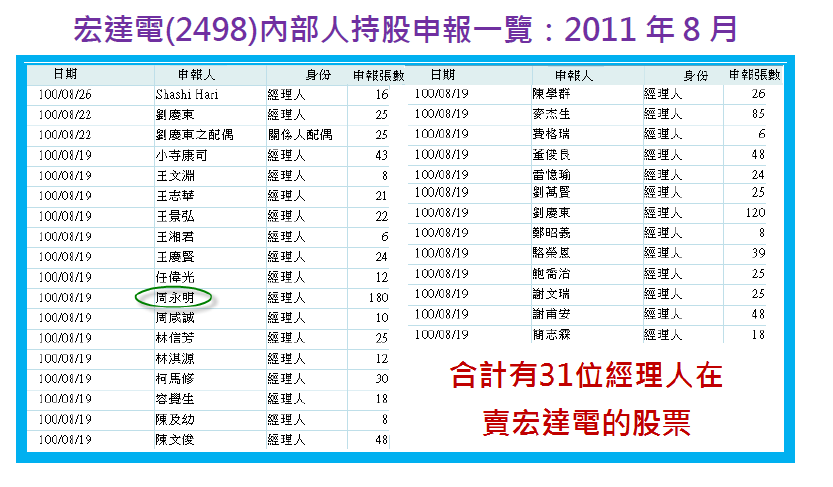The image size is (833, 487).
Task: Click the 謝文瑞 name cell
Action: (x=551, y=294)
